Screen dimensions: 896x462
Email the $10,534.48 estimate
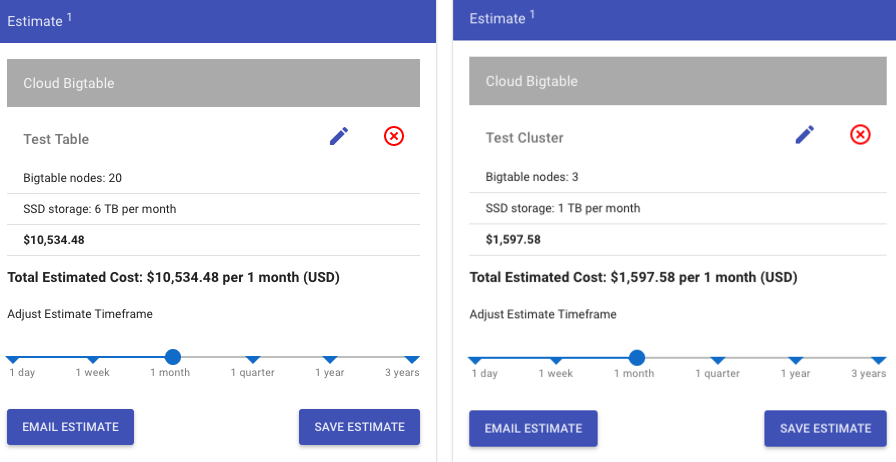tap(70, 427)
